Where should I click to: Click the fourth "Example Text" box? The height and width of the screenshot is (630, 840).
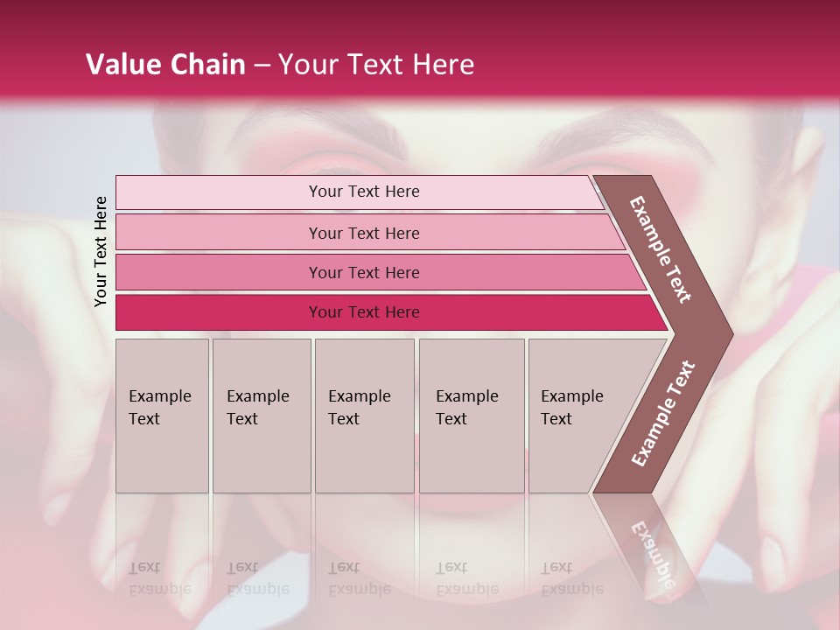tap(471, 416)
